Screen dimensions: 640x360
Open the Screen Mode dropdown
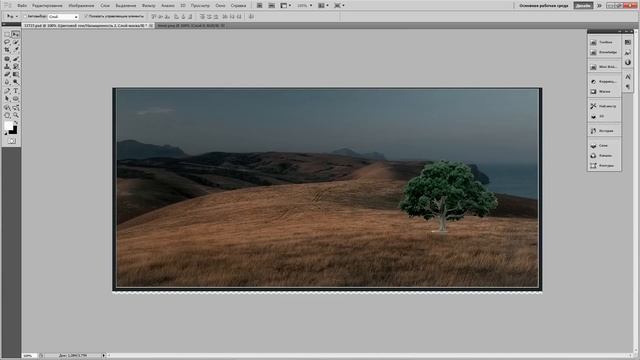[339, 6]
